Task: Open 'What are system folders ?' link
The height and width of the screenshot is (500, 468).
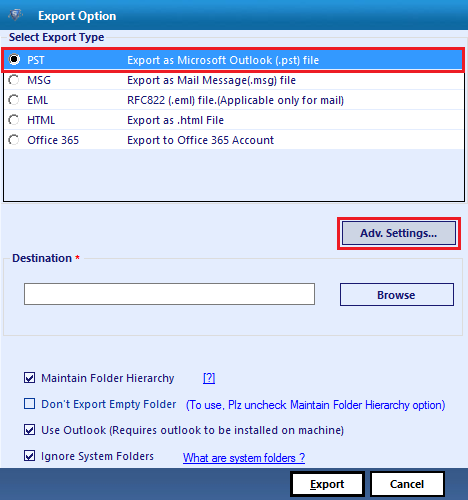Action: (244, 458)
